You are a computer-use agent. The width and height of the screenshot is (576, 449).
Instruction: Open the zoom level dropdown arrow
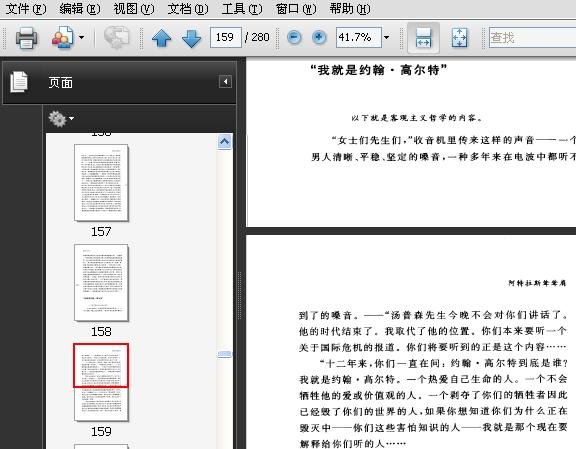[386, 37]
